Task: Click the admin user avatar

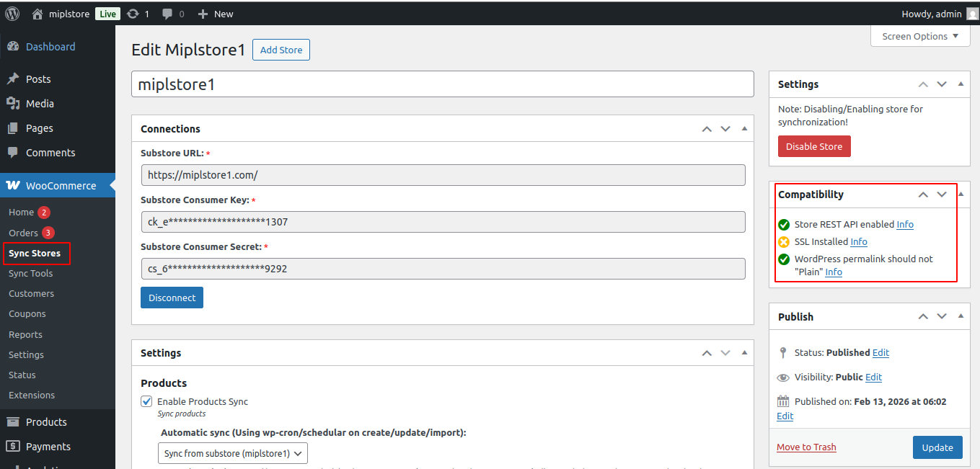Action: click(972, 14)
